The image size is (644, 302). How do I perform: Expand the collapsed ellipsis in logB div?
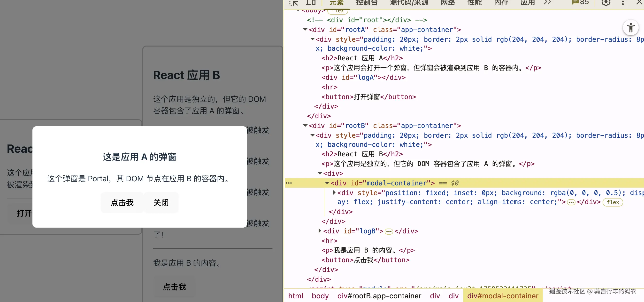point(389,231)
